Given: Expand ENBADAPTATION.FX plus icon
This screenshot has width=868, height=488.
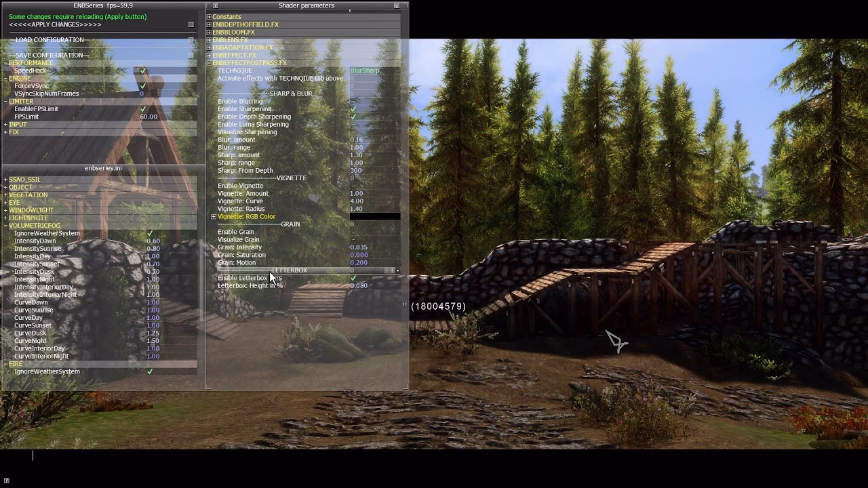Looking at the screenshot, I should [x=210, y=47].
